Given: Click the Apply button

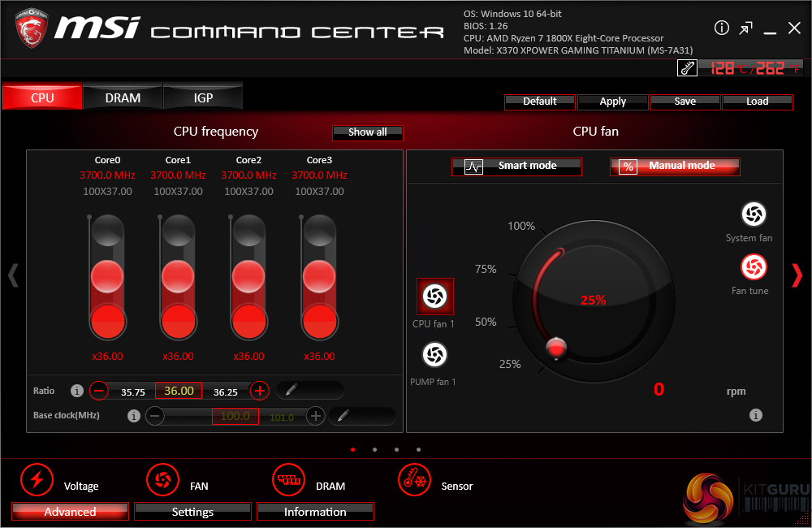Looking at the screenshot, I should click(x=612, y=102).
